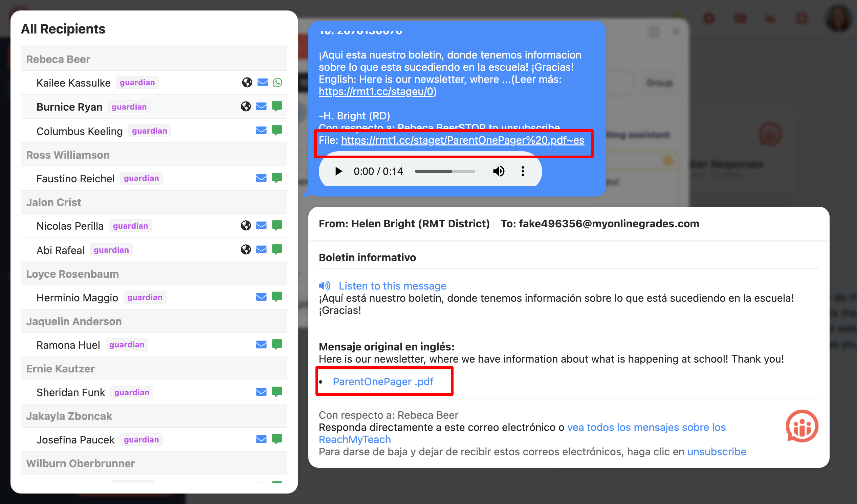Click Kailee Kassulke's WhatsApp icon
This screenshot has height=504, width=857.
pyautogui.click(x=278, y=83)
